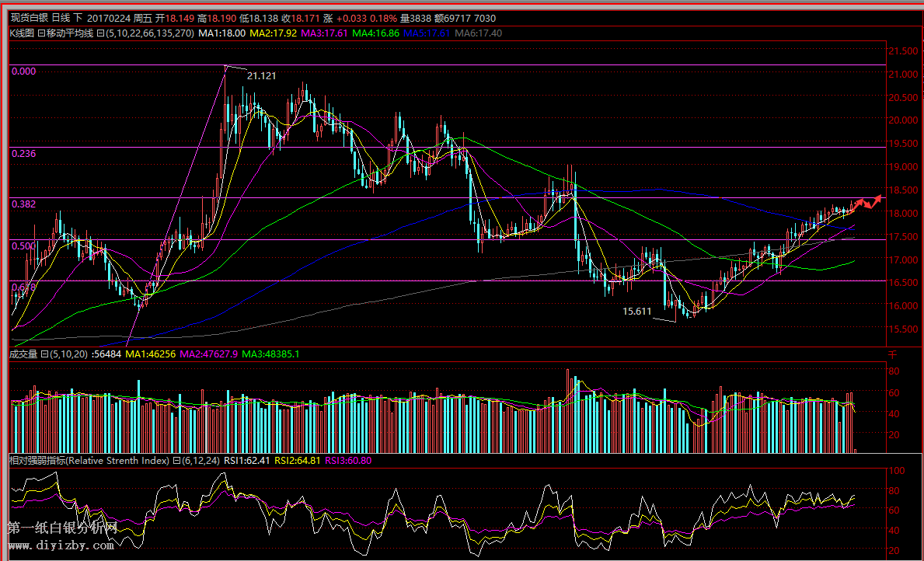
Task: Click the RSI1:62.41 value legend
Action: point(247,461)
